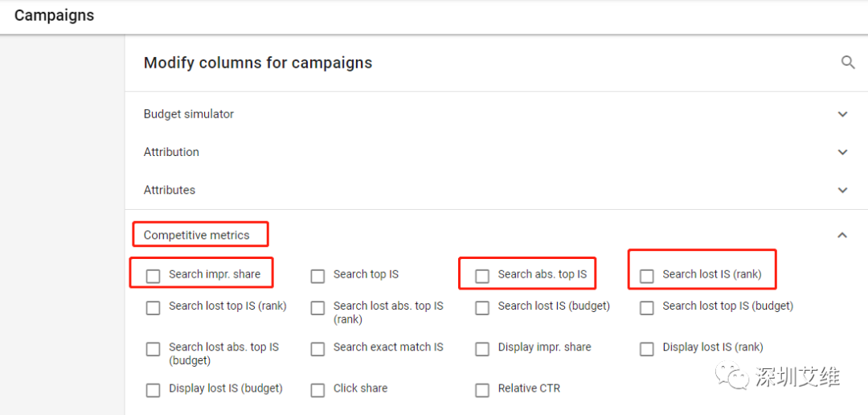The width and height of the screenshot is (868, 415).
Task: Select Search lost IS (rank) checkbox
Action: (x=647, y=276)
